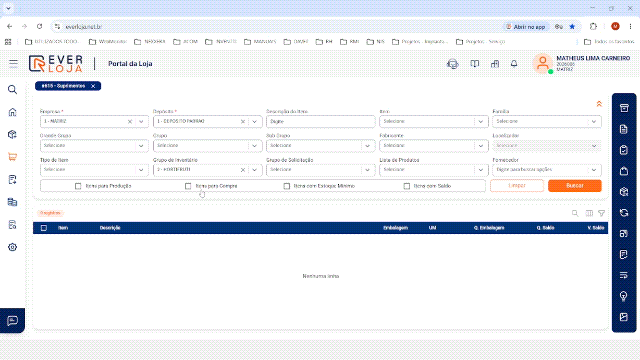The image size is (640, 360).
Task: Sort by the V. Saldo column header
Action: [x=596, y=228]
